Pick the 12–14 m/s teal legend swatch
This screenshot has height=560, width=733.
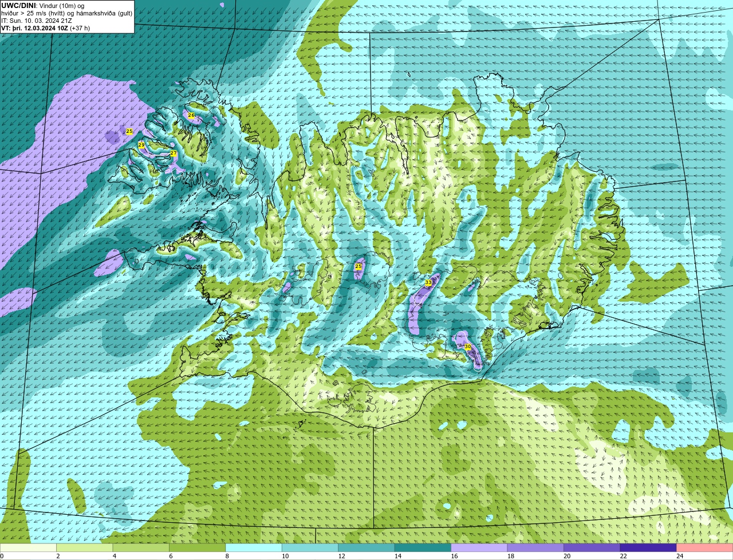(x=366, y=547)
